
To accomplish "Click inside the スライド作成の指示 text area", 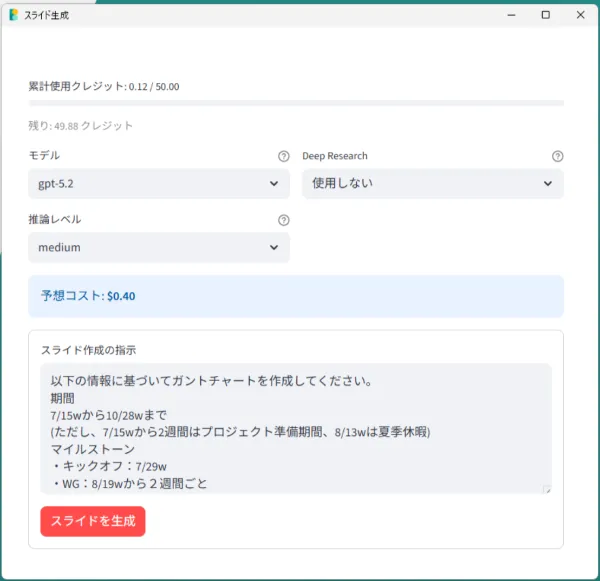I will tap(296, 429).
